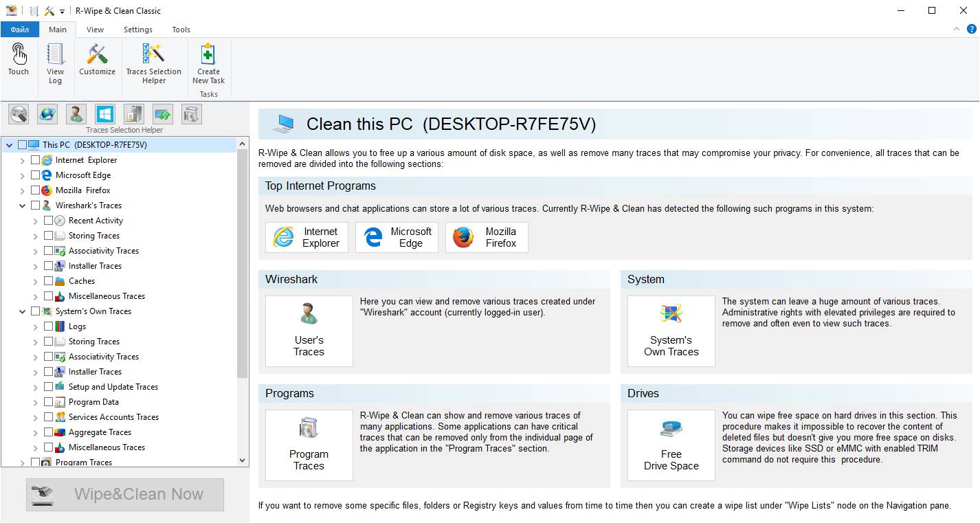Select the Program Traces tree row
980x523 pixels.
84,463
